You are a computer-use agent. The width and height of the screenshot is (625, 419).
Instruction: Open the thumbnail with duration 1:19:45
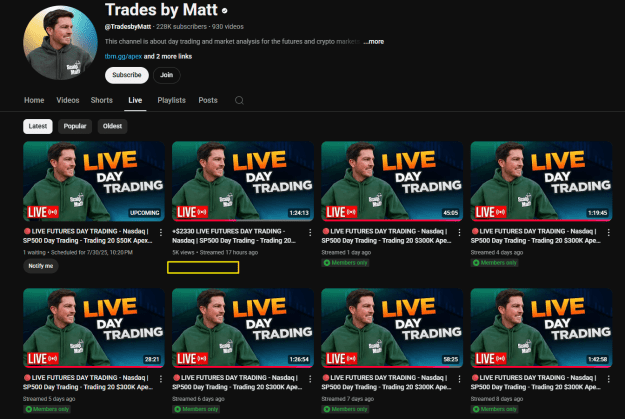click(x=541, y=181)
